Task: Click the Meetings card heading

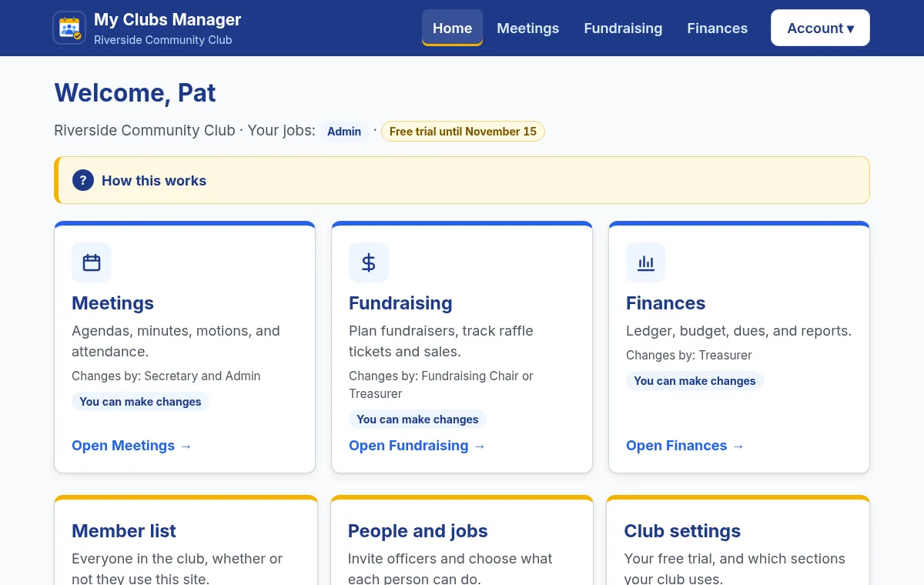Action: [x=112, y=303]
